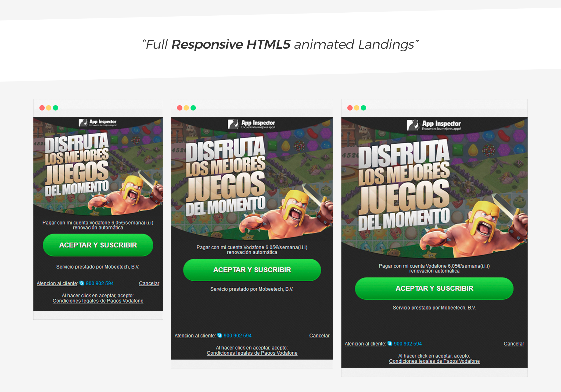Click the green dot in the middle mockup window
Screen dimensions: 561x392
tap(193, 108)
